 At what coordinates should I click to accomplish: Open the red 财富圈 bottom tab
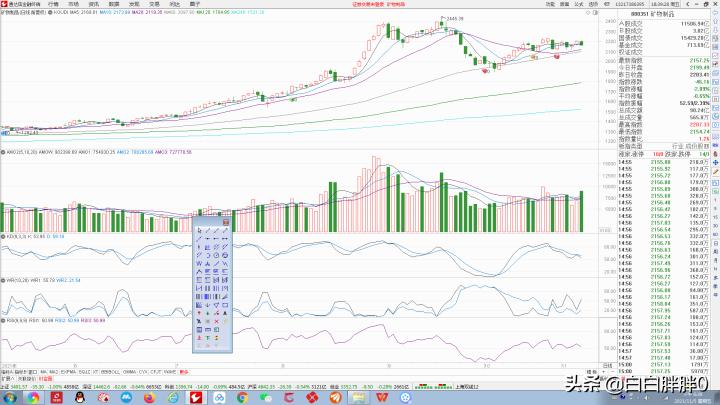45,379
